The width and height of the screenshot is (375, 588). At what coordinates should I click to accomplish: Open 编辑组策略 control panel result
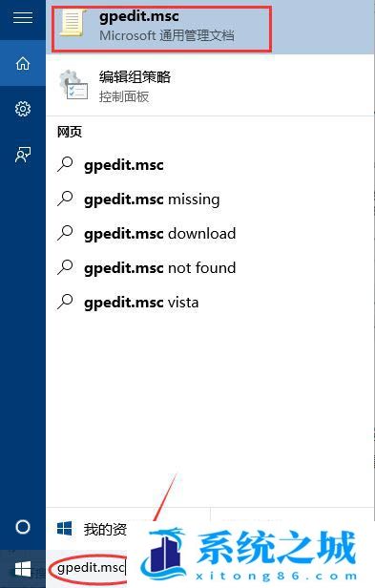210,86
